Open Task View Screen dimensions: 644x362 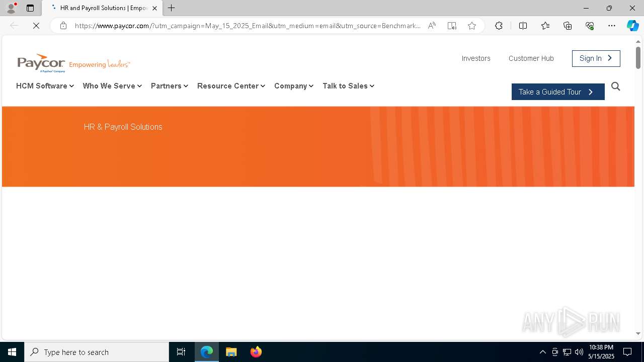tap(181, 352)
